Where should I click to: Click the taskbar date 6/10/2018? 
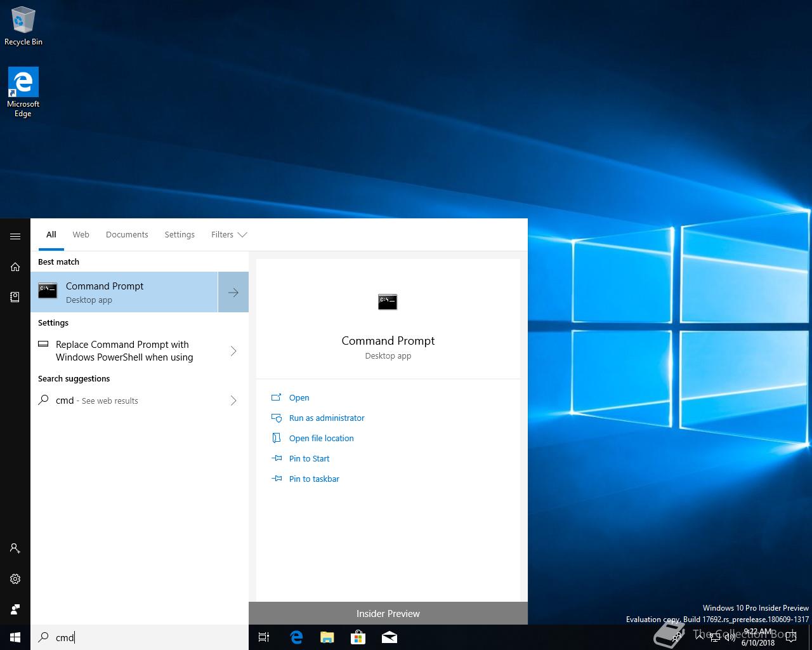coord(758,642)
